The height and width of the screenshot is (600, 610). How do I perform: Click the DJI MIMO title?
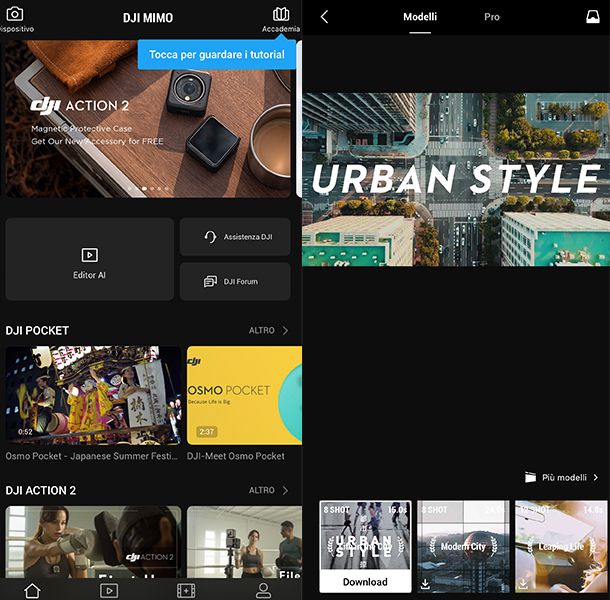coord(148,18)
